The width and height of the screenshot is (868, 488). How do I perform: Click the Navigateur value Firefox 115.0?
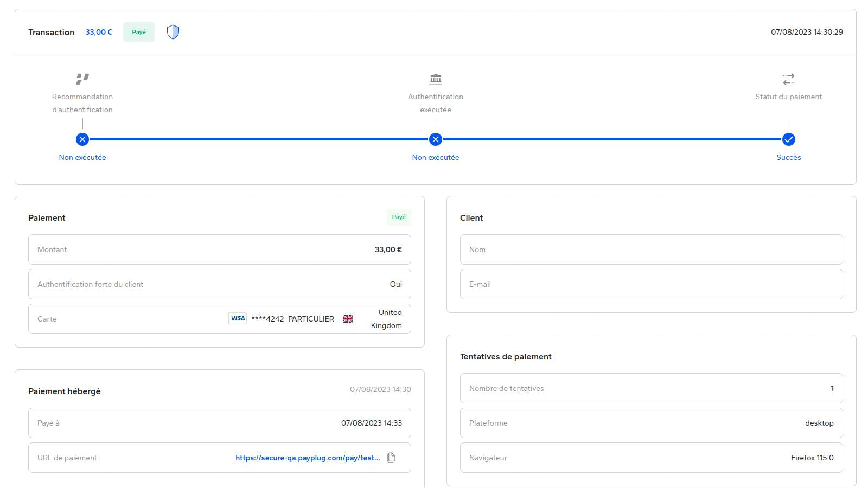click(x=812, y=458)
